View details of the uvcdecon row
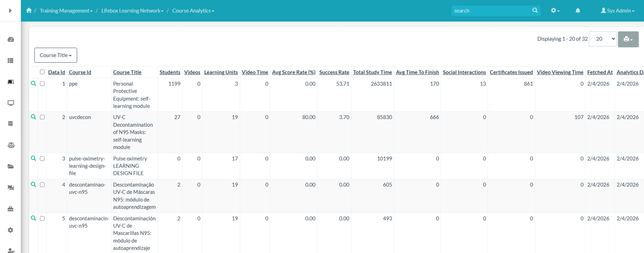 click(33, 117)
